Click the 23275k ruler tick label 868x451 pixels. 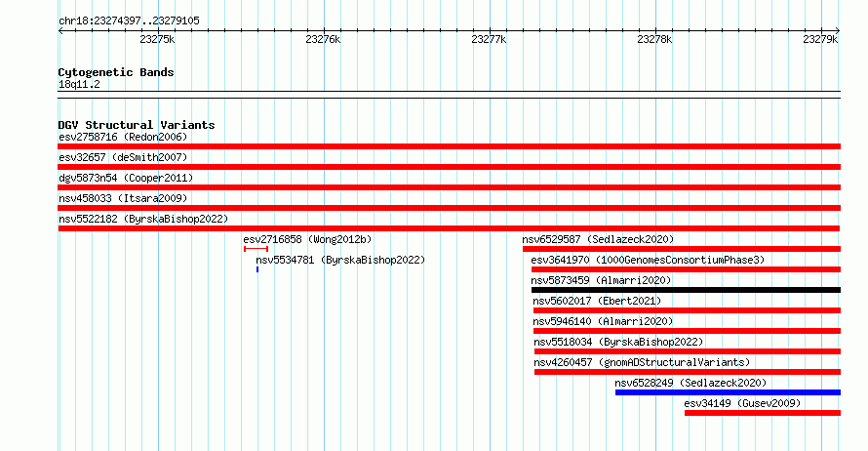coord(157,39)
